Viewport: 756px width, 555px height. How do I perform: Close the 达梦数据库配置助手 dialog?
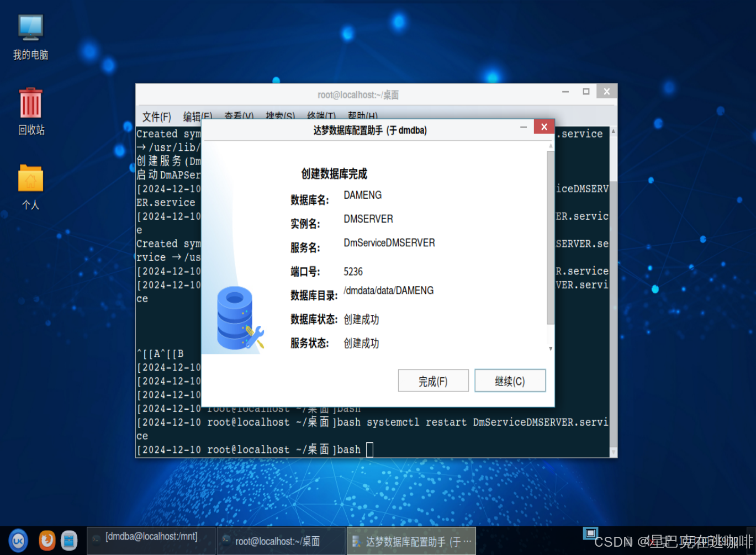[x=544, y=126]
